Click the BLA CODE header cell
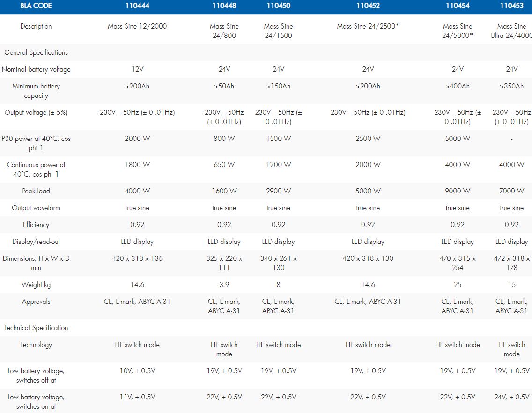 [x=36, y=6]
